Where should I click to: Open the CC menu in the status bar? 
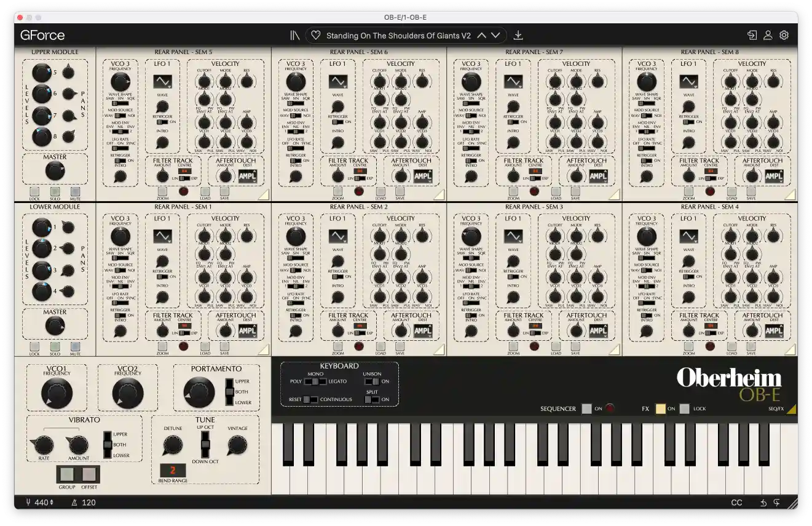736,503
